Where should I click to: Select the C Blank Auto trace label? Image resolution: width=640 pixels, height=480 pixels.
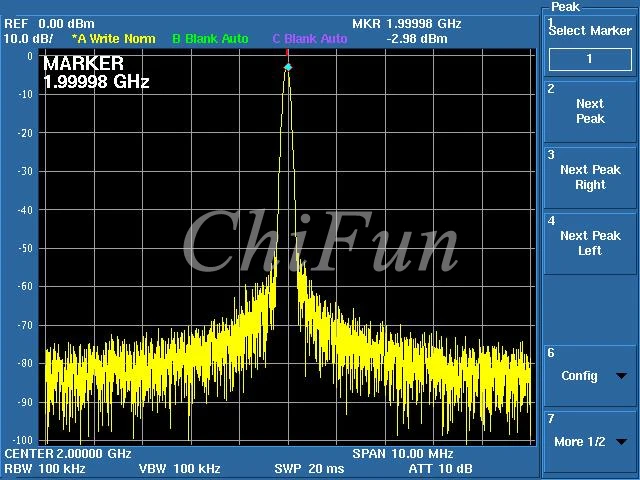coord(310,39)
